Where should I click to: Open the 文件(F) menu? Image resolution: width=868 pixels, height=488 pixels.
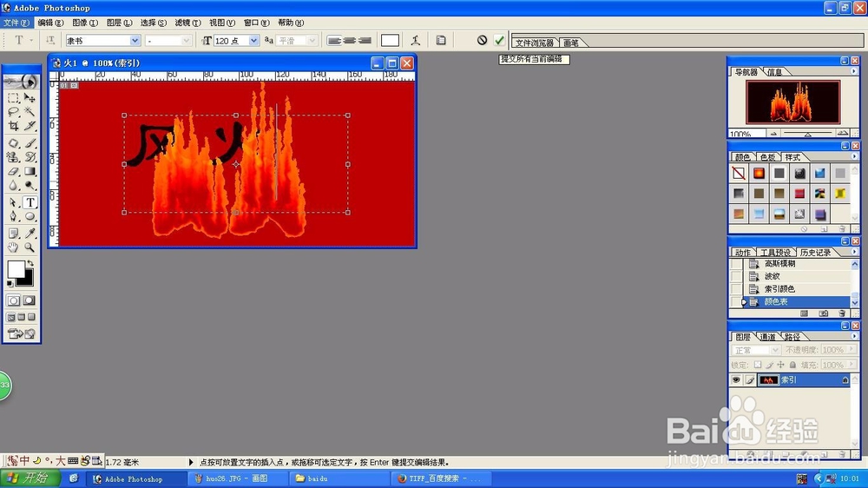click(16, 23)
